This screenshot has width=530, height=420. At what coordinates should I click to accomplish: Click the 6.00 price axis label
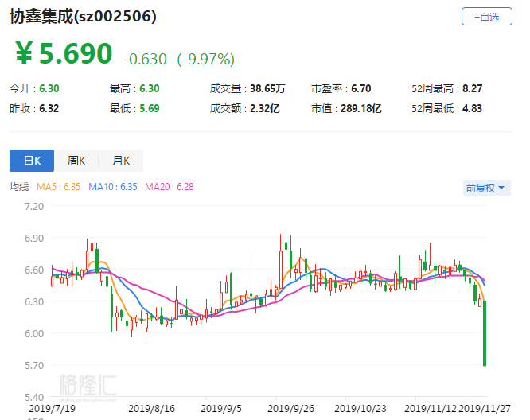tap(34, 333)
